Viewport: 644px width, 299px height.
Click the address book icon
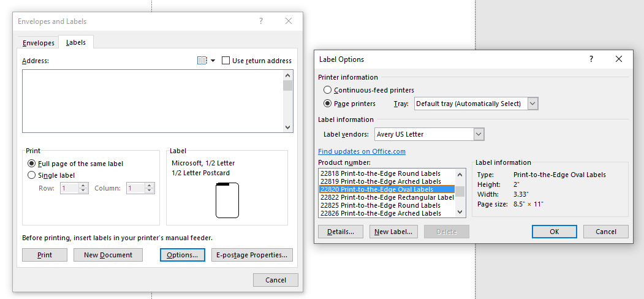pyautogui.click(x=202, y=61)
